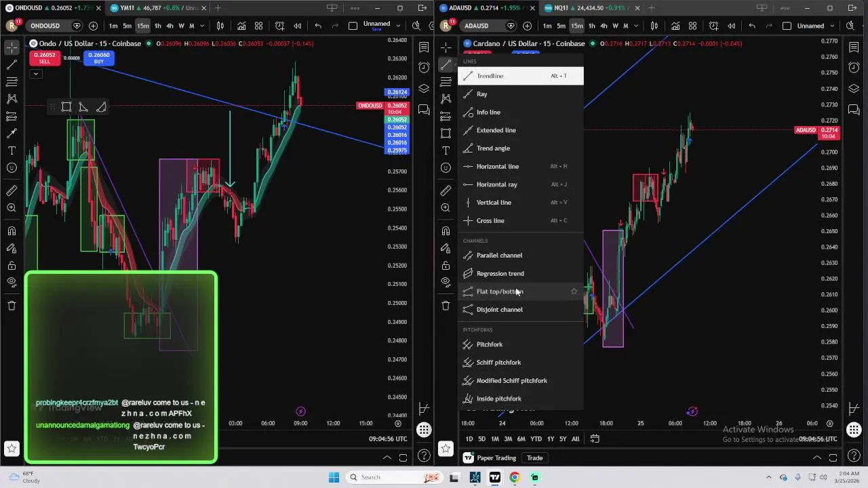Remove drawings trash icon in ONDOUSD sidebar
Screen dimensions: 868x488
click(x=12, y=306)
